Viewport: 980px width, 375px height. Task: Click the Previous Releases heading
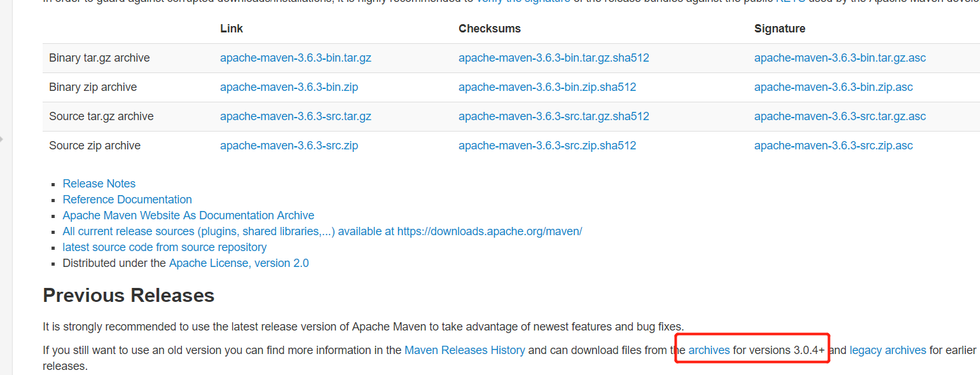pos(128,296)
